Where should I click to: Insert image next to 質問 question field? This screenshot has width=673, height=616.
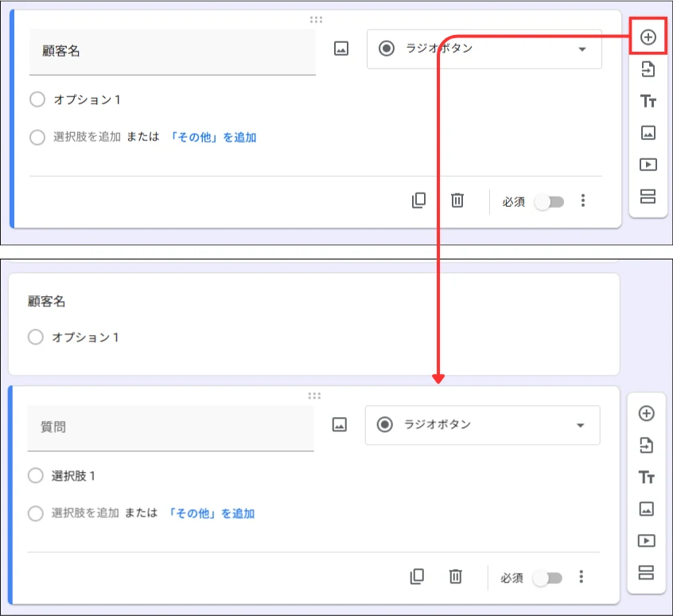pos(340,424)
